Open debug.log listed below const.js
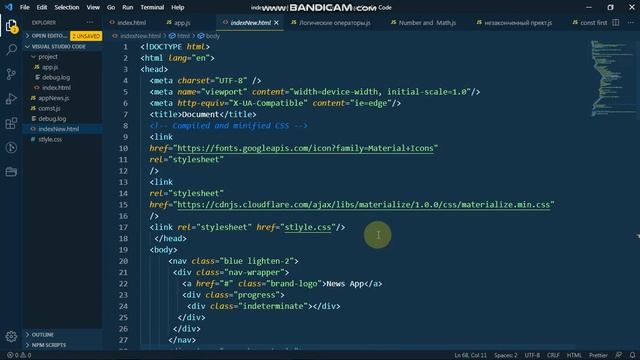 pyautogui.click(x=52, y=118)
